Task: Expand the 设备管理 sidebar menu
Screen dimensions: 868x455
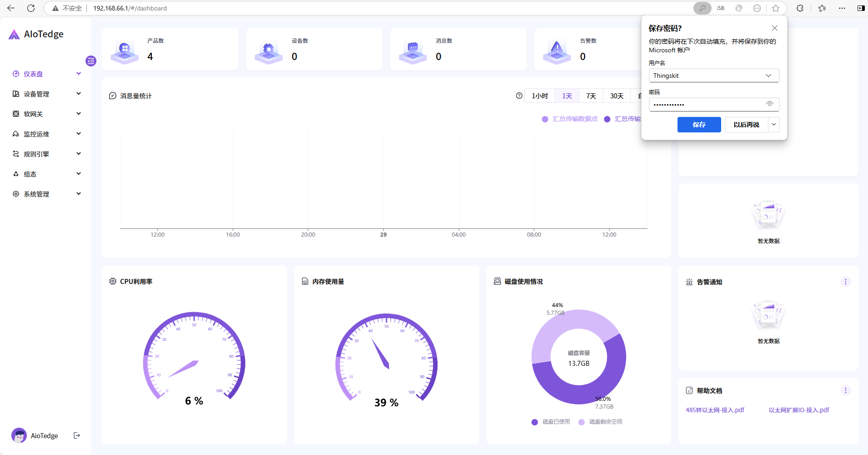Action: (46, 94)
